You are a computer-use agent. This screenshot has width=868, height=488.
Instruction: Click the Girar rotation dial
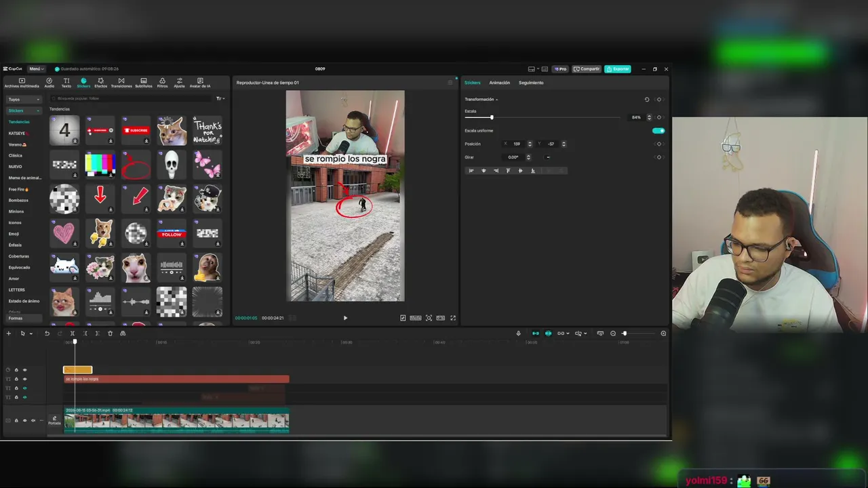(548, 157)
